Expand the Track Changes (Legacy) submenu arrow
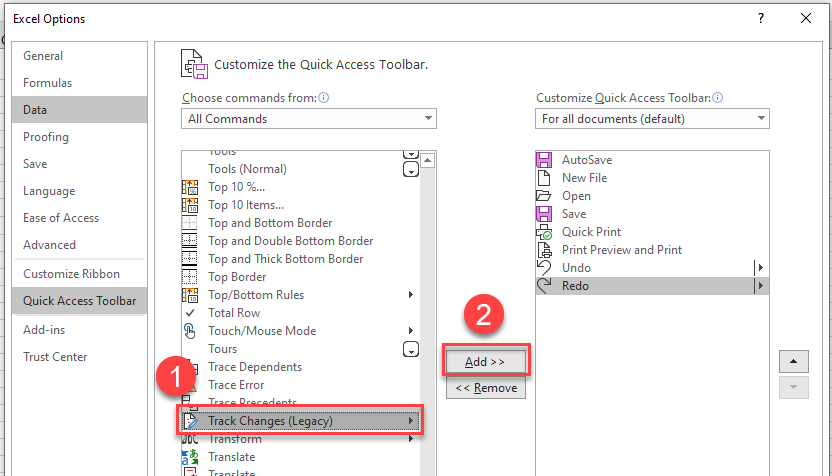Viewport: 832px width, 476px height. (x=411, y=421)
